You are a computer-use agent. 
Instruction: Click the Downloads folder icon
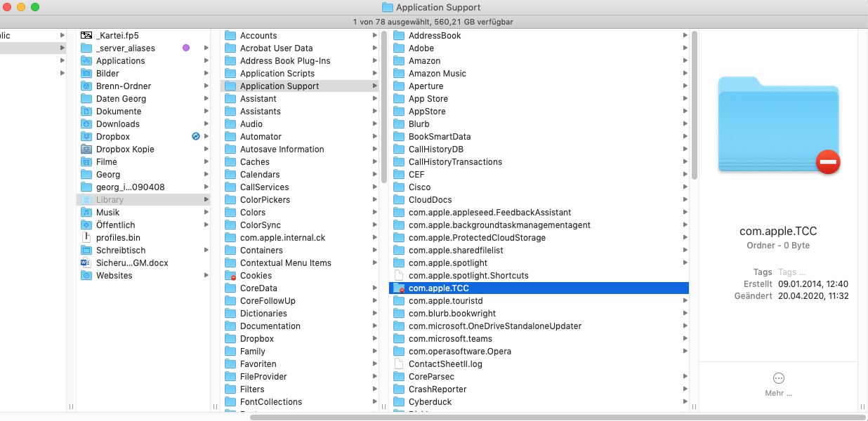(x=86, y=123)
